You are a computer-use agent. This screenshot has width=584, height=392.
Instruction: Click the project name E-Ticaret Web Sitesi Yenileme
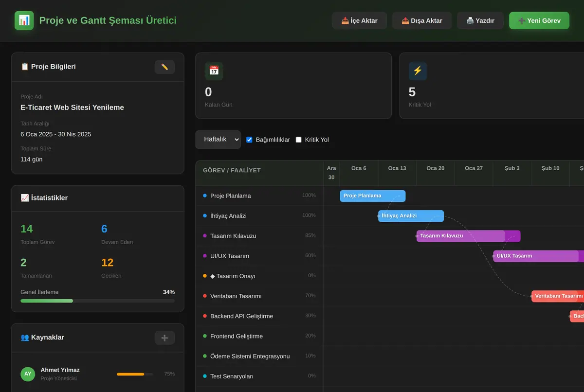72,107
